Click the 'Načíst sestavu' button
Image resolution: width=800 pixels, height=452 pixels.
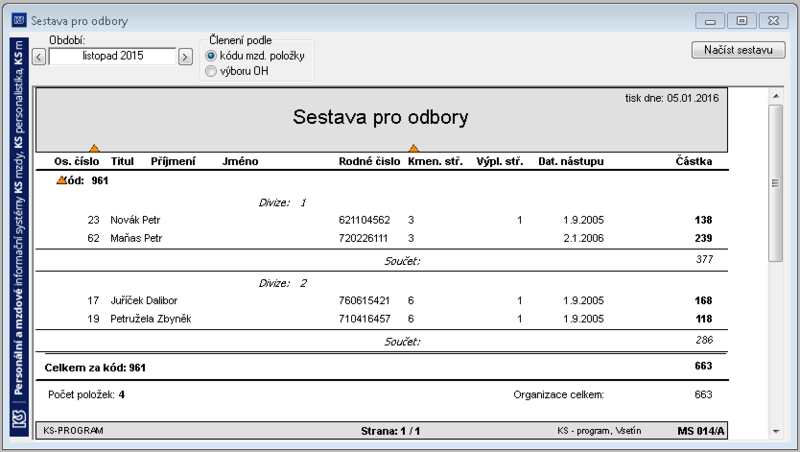pos(738,50)
